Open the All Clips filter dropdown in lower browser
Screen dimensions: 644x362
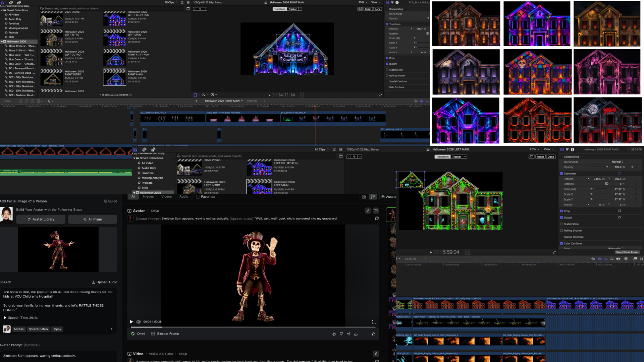pyautogui.click(x=322, y=149)
